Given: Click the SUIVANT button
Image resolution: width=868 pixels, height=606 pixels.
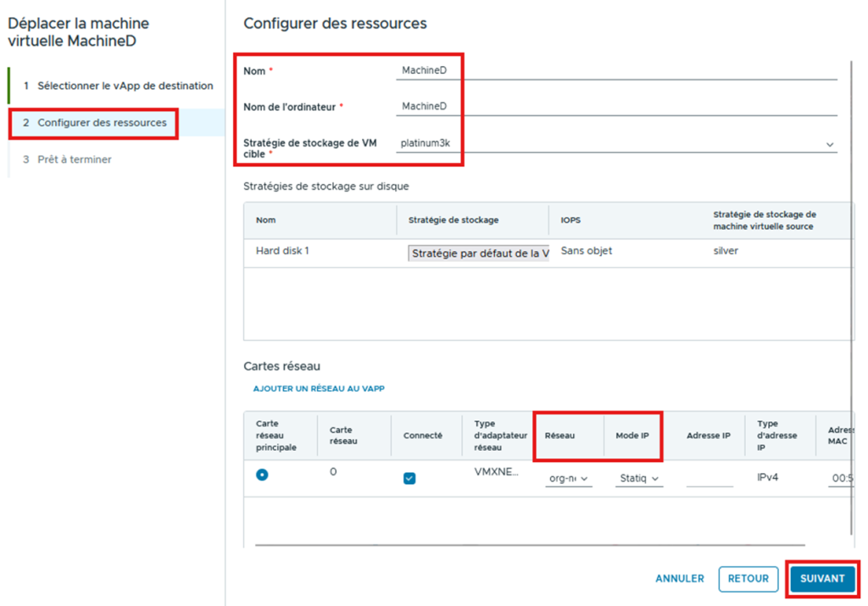Looking at the screenshot, I should point(822,579).
